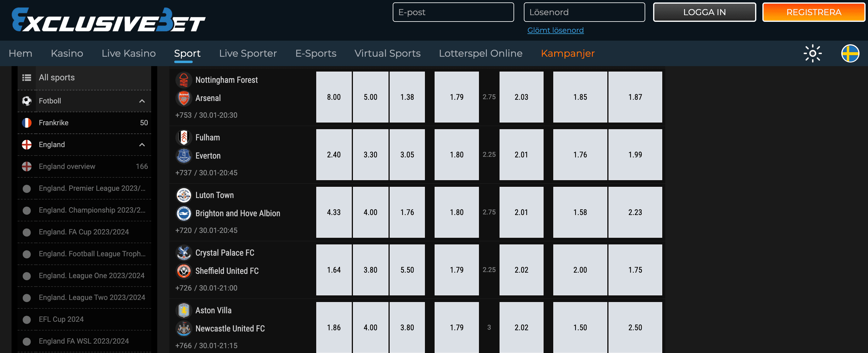Open England Football League Trophy
The height and width of the screenshot is (353, 868).
(x=84, y=254)
